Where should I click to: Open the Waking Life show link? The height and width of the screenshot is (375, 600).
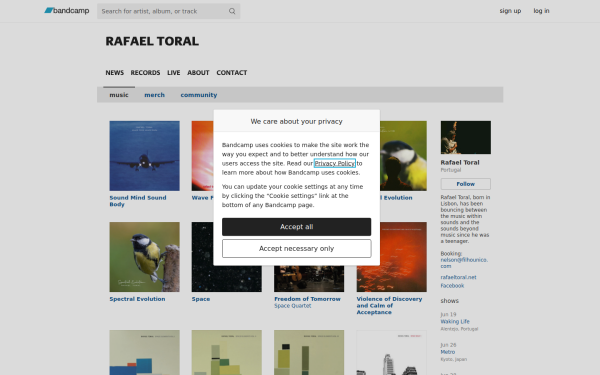pyautogui.click(x=455, y=322)
